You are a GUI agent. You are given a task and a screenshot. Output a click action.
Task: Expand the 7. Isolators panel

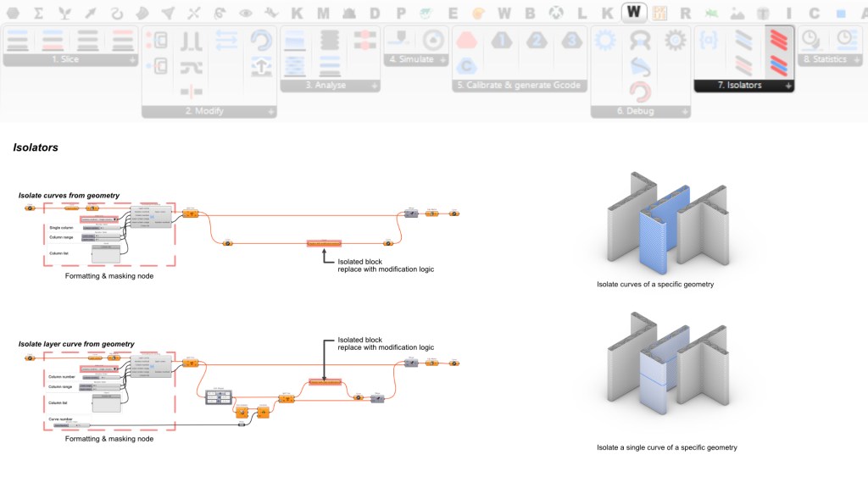point(788,86)
